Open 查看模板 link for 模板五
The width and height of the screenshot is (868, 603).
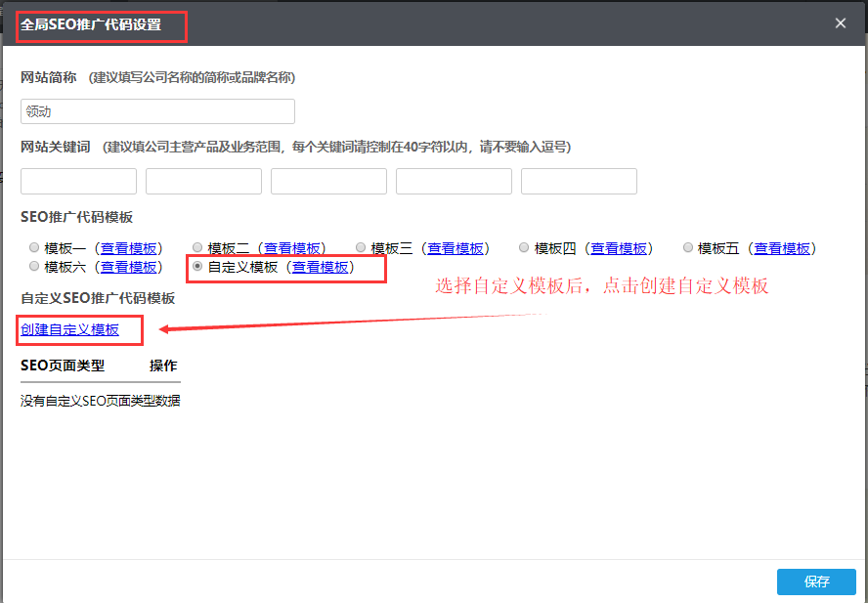coord(782,248)
